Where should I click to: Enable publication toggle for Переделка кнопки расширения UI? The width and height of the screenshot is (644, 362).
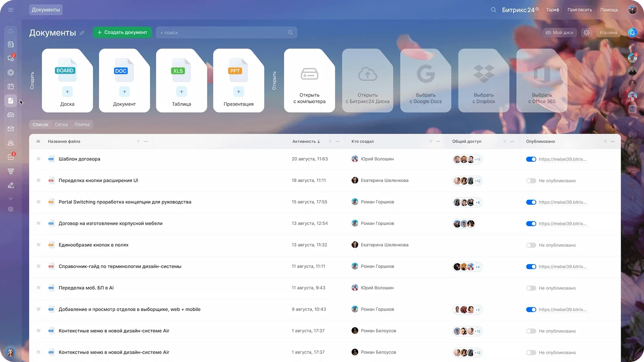pyautogui.click(x=531, y=181)
